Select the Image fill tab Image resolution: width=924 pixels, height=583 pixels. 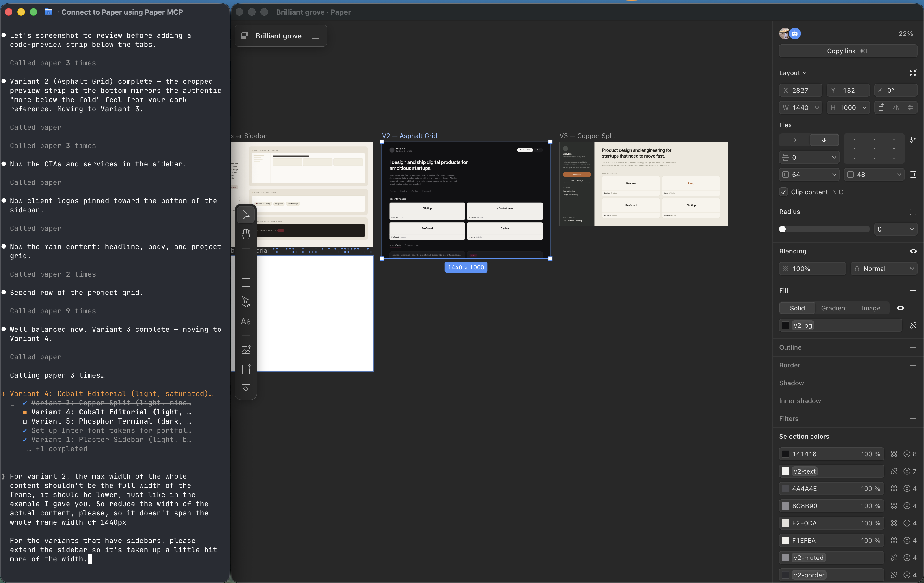871,308
